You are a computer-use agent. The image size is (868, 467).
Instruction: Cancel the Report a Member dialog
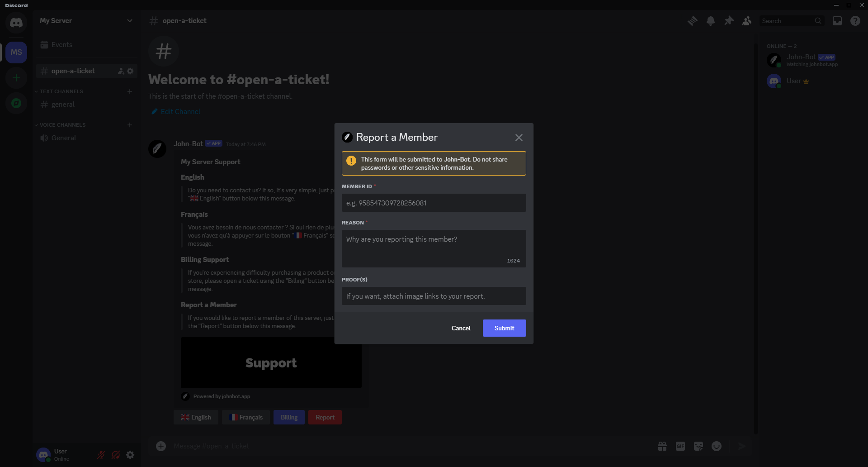pyautogui.click(x=461, y=328)
